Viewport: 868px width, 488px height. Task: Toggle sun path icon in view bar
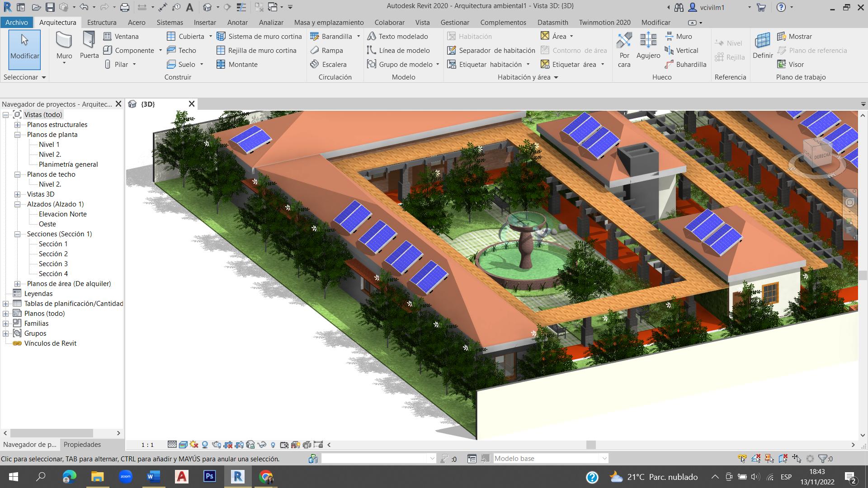pos(194,445)
